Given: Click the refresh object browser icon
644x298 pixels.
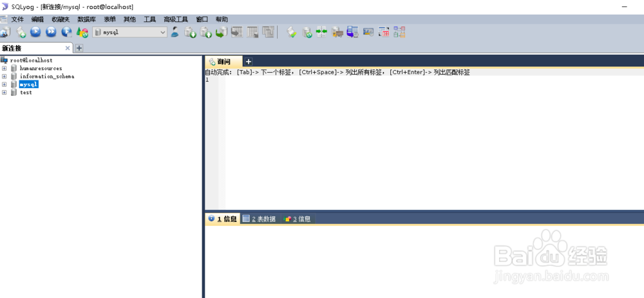Looking at the screenshot, I should 82,32.
